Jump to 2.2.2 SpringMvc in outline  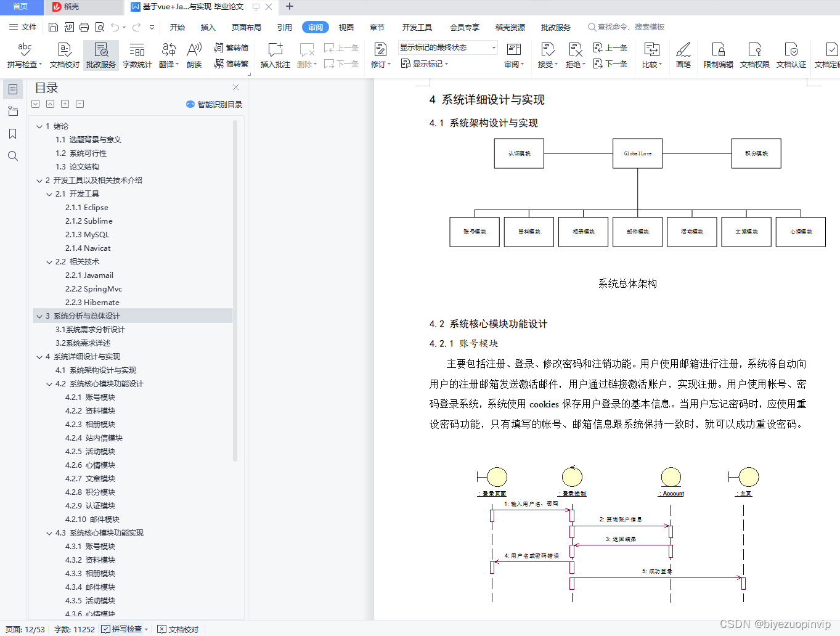pyautogui.click(x=94, y=289)
